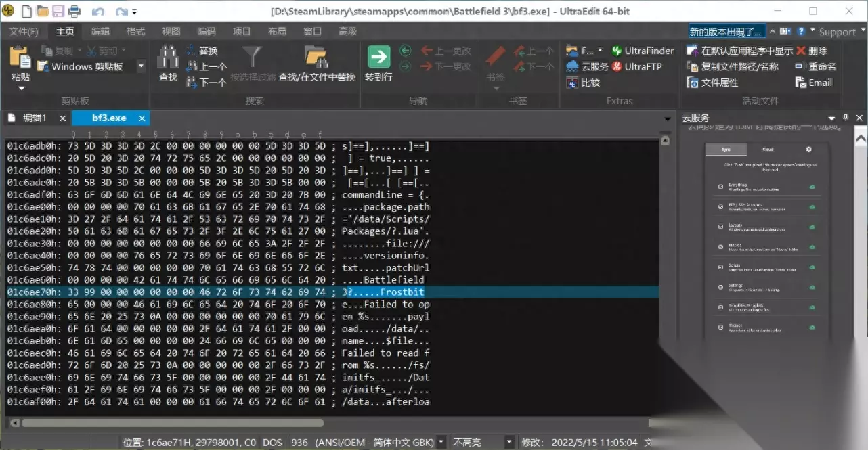
Task: Click the New file icon in quick access toolbar
Action: point(26,12)
